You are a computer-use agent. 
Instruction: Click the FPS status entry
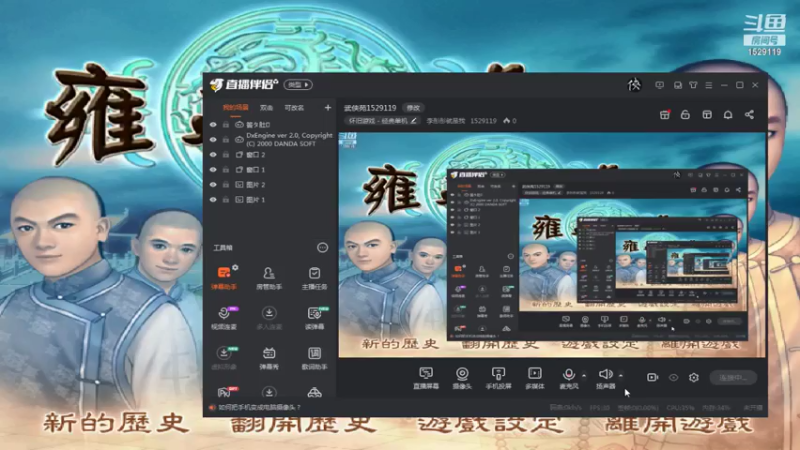599,408
